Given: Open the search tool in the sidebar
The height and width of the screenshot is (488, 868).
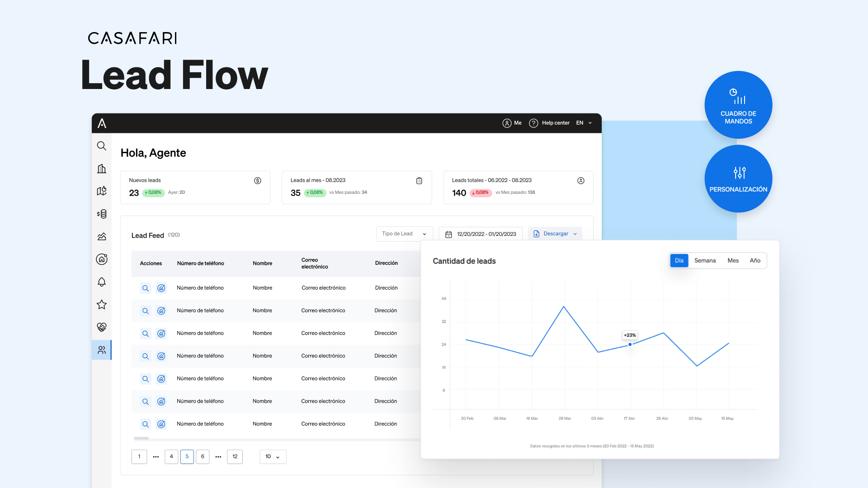Looking at the screenshot, I should tap(102, 145).
